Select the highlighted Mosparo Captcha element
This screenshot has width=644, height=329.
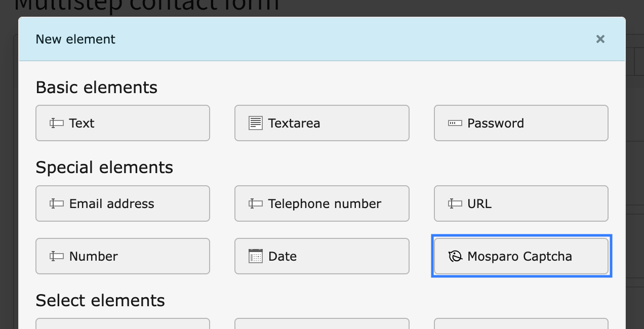tap(521, 256)
